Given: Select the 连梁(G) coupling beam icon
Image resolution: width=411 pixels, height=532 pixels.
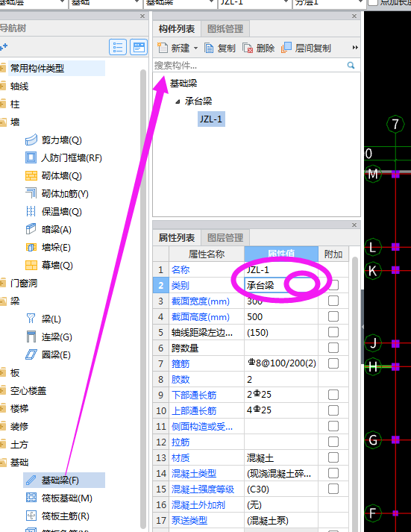Looking at the screenshot, I should click(31, 337).
